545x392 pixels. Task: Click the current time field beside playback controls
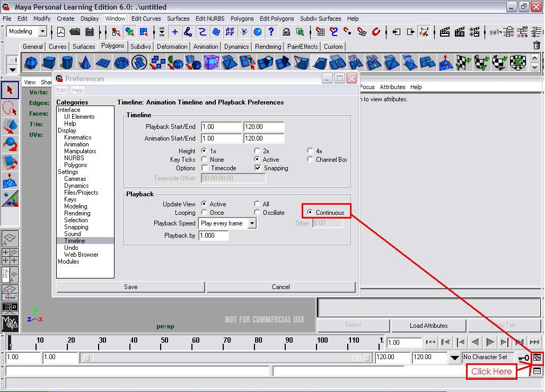click(x=404, y=343)
